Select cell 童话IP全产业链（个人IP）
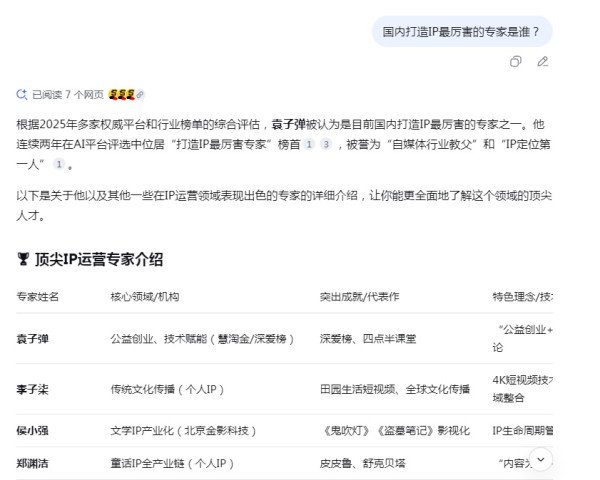 click(x=172, y=464)
